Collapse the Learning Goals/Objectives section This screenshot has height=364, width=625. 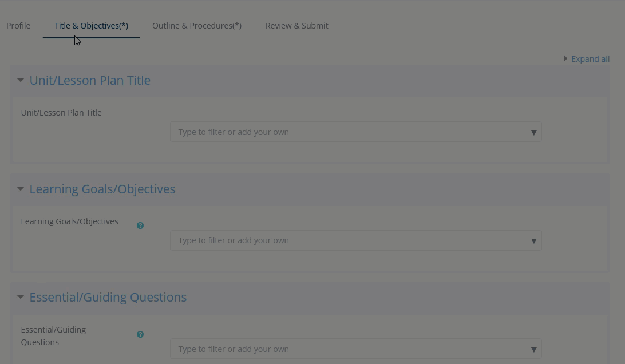(x=21, y=189)
